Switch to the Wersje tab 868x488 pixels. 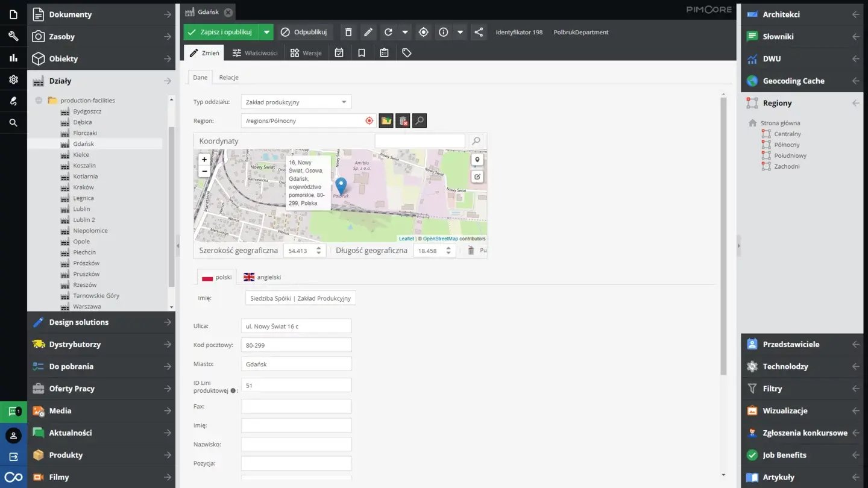(306, 53)
